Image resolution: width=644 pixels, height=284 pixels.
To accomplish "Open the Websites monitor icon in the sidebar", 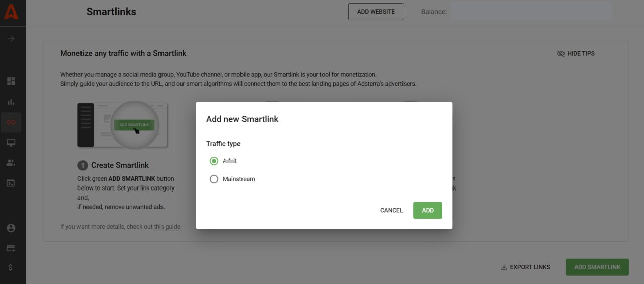I will tap(11, 143).
